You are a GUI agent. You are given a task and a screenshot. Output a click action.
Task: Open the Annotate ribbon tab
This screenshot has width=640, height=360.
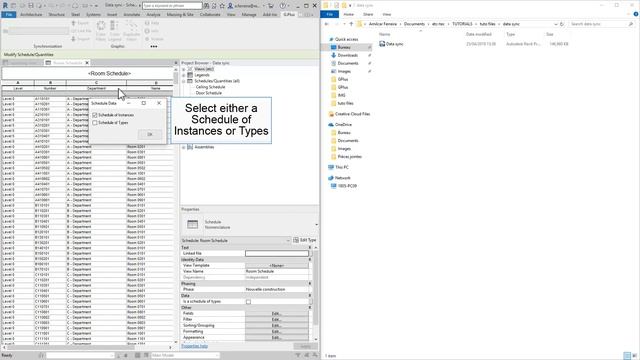(131, 15)
